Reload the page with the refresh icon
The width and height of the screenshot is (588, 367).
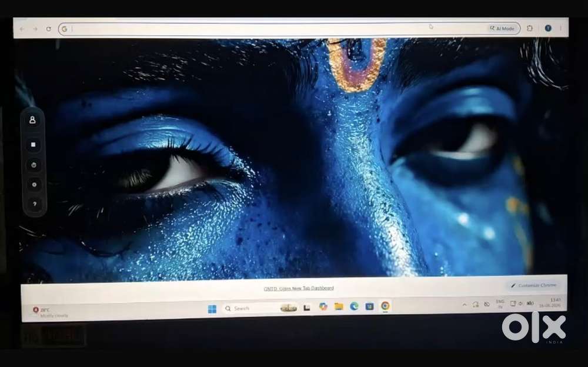click(48, 29)
